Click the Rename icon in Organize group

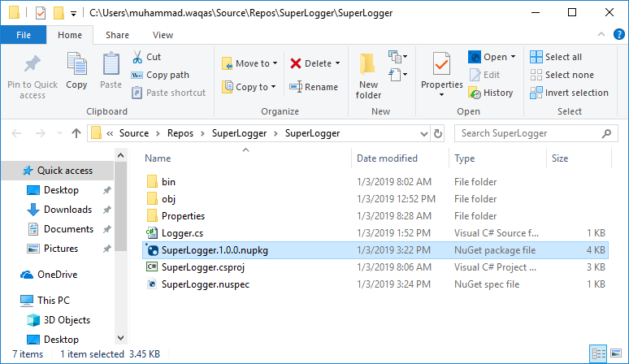coord(296,87)
